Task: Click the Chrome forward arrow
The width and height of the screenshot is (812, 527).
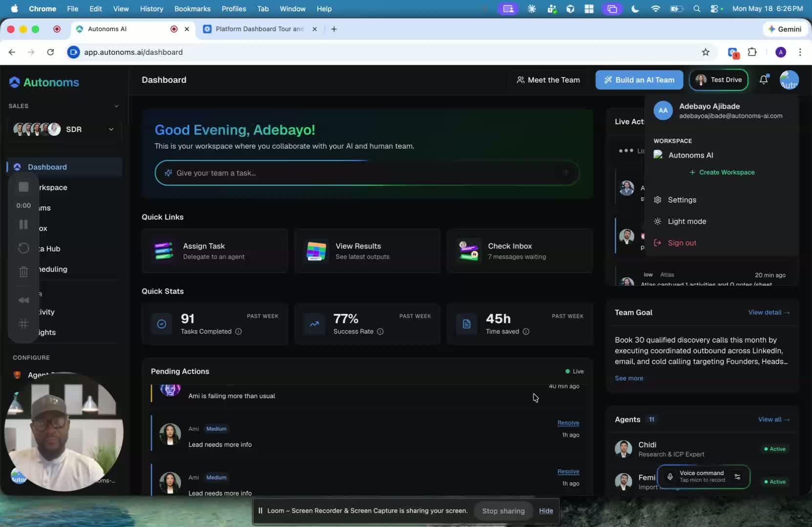Action: pos(31,52)
